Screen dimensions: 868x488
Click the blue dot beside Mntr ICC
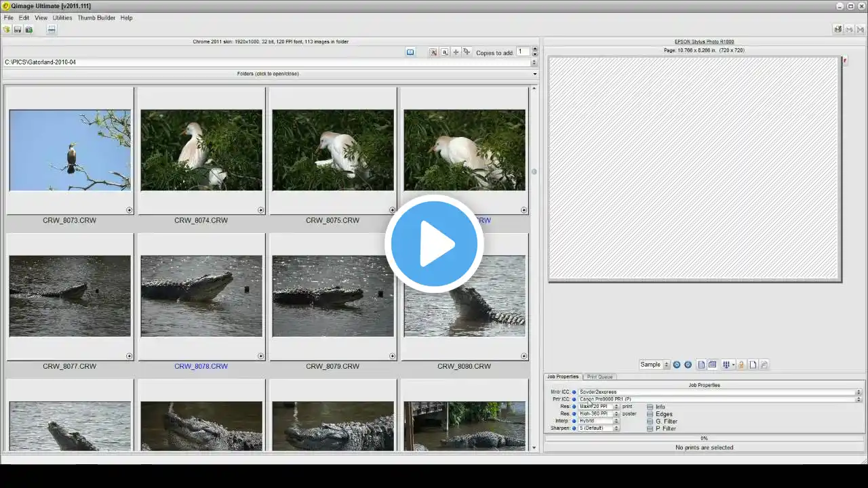(574, 392)
